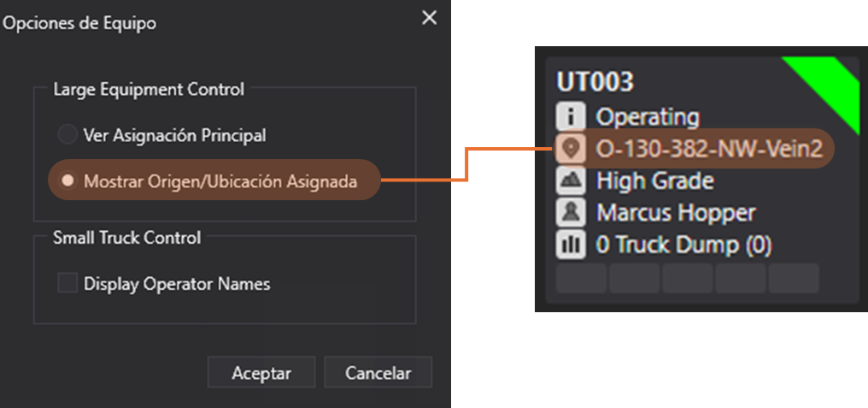Close the Opciones de Equipo dialog

tap(429, 18)
